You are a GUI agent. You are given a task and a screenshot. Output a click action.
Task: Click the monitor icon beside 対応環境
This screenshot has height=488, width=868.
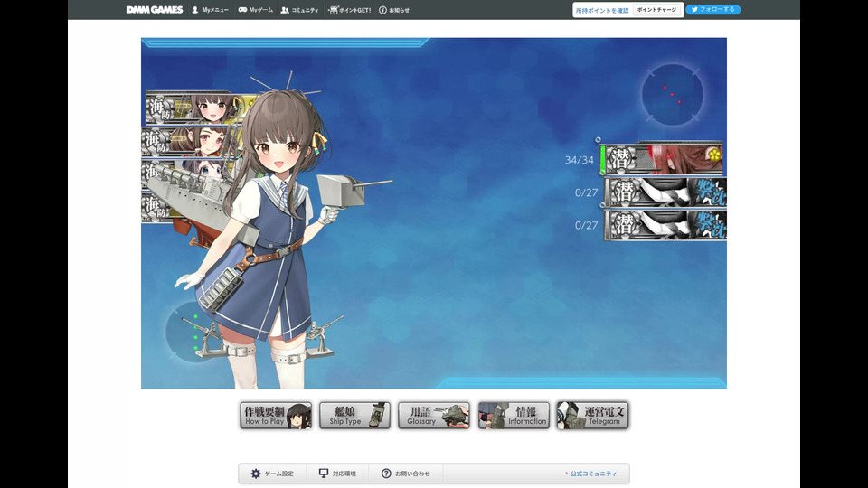pos(324,473)
